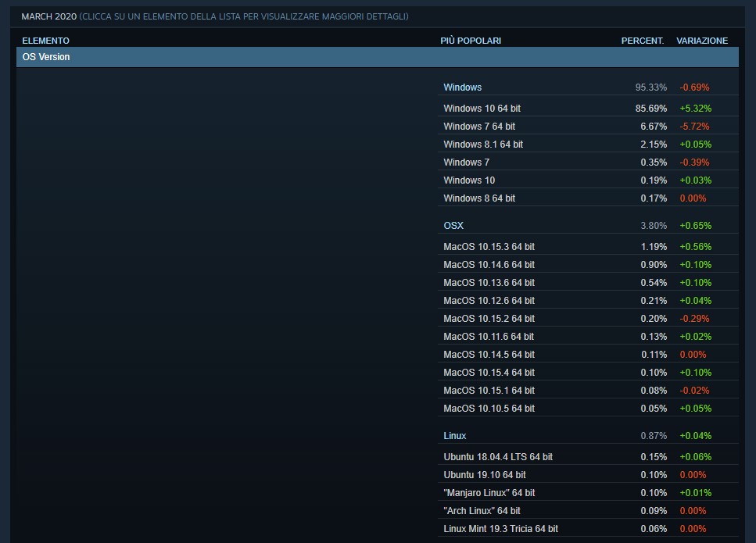
Task: Select MacOS 10.15.4 64 bit
Action: coord(588,373)
